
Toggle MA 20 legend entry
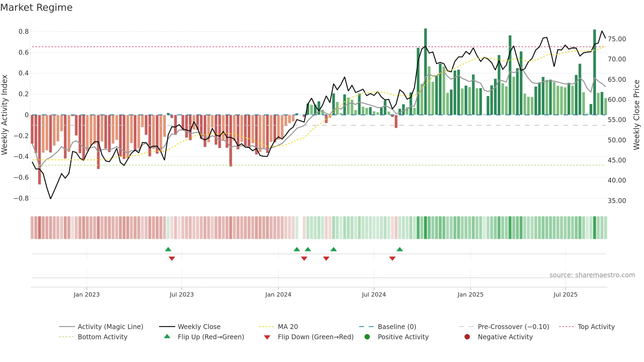coord(278,327)
